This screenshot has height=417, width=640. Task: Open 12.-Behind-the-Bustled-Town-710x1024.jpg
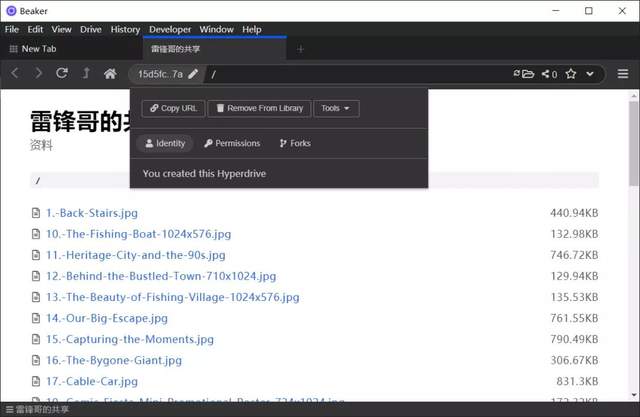[161, 276]
